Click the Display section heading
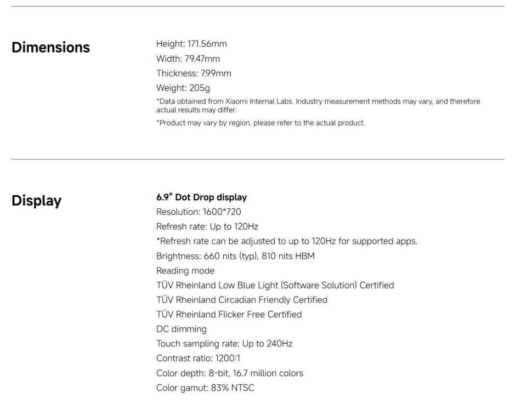Image resolution: width=521 pixels, height=420 pixels. point(36,201)
